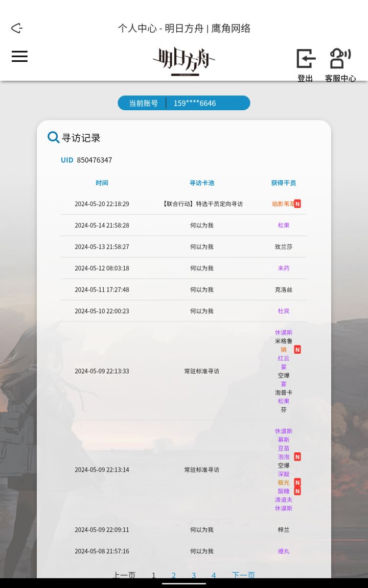Click the N badge next to 铜

point(297,350)
